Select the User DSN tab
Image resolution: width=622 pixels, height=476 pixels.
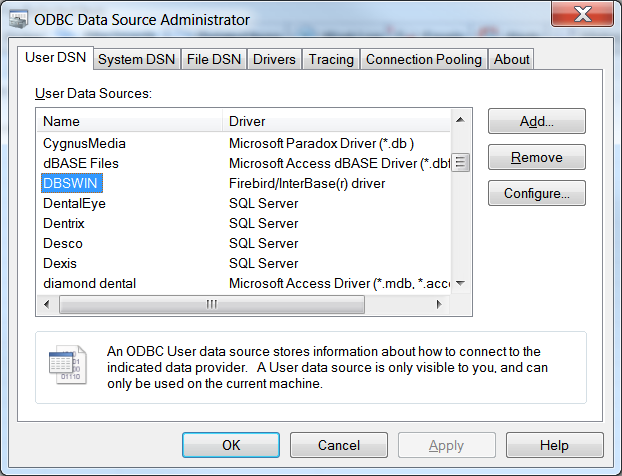56,58
